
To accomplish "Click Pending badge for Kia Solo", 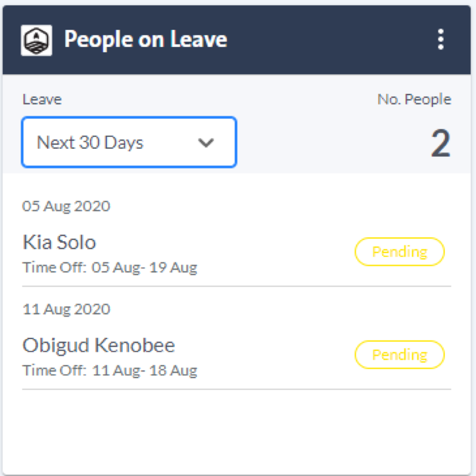I will (399, 252).
